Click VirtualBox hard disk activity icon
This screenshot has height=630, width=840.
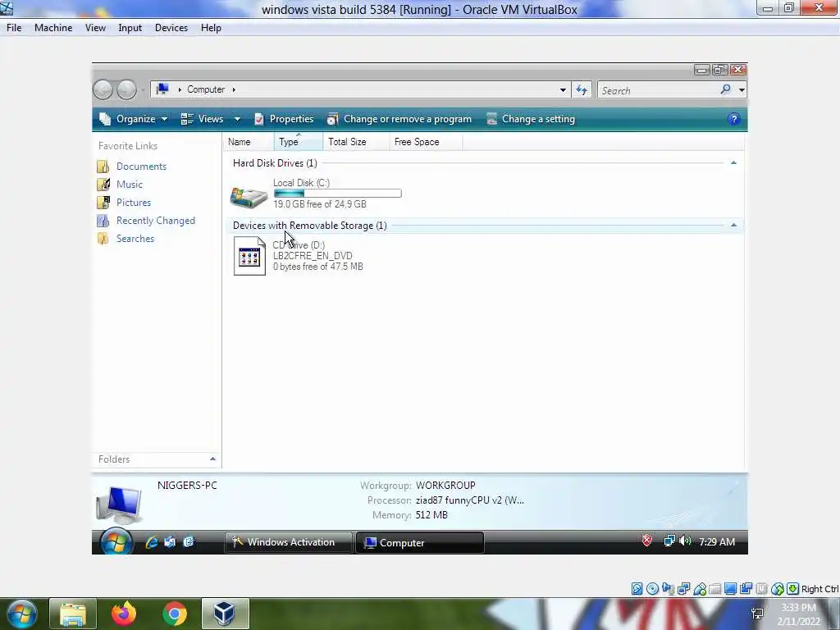tap(637, 589)
